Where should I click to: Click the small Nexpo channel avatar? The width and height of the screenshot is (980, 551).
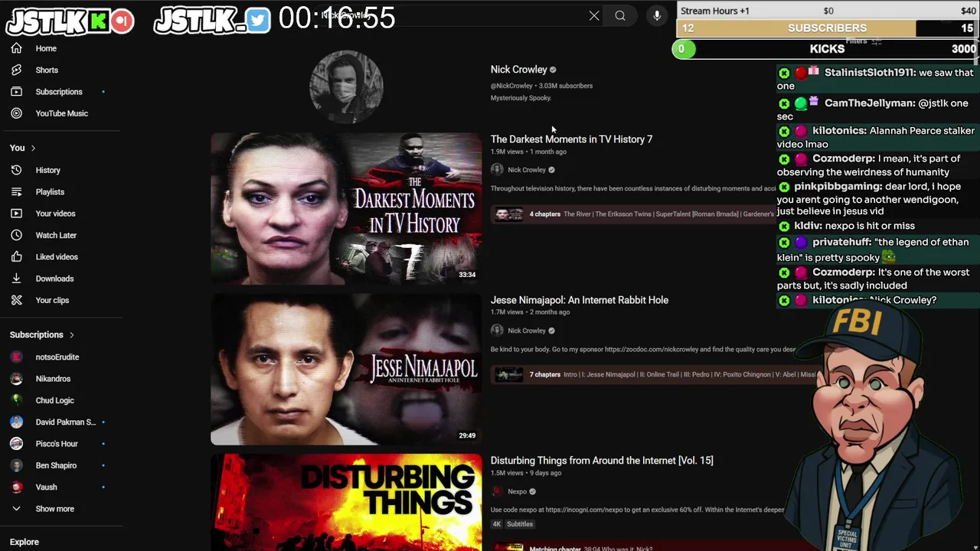tap(497, 491)
